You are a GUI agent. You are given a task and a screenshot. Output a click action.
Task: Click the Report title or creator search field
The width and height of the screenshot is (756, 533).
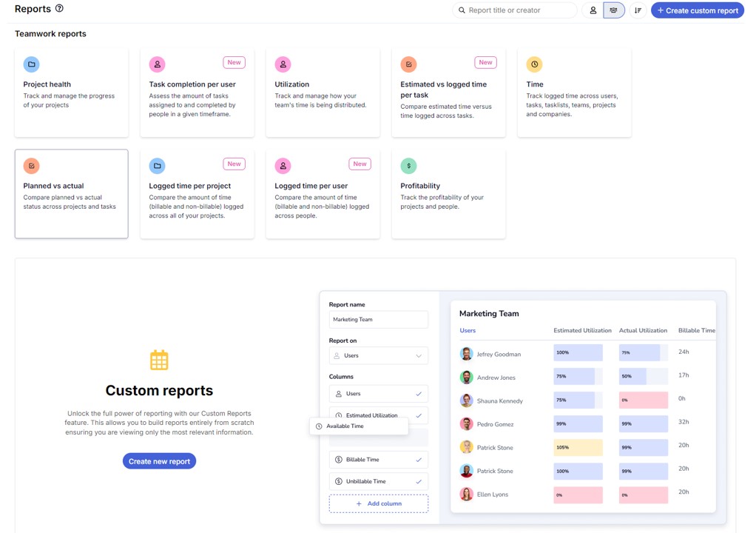pos(518,10)
